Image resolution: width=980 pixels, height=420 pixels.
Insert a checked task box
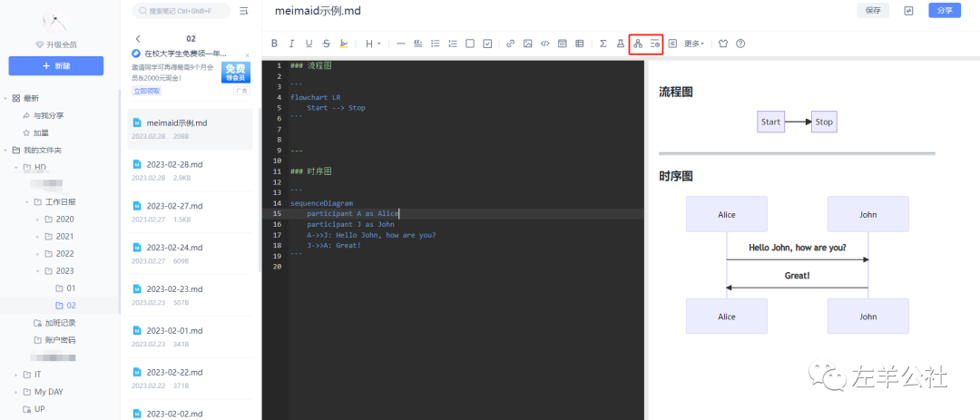487,44
